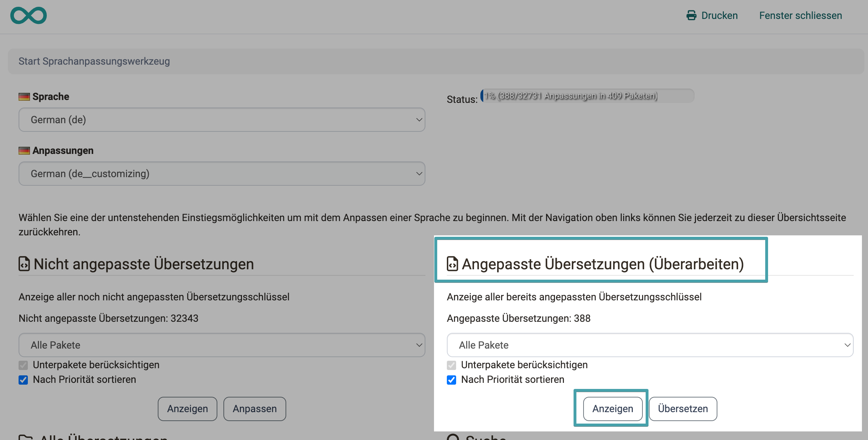
Task: Click the infinity logo icon
Action: 29,15
